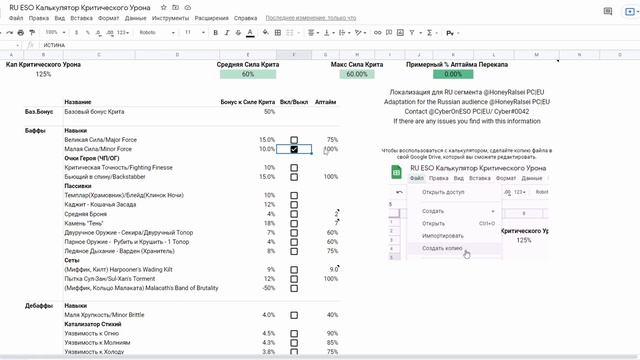Uncheck the Малая Сила/Minor Force checkbox
The width and height of the screenshot is (640, 360).
[294, 149]
